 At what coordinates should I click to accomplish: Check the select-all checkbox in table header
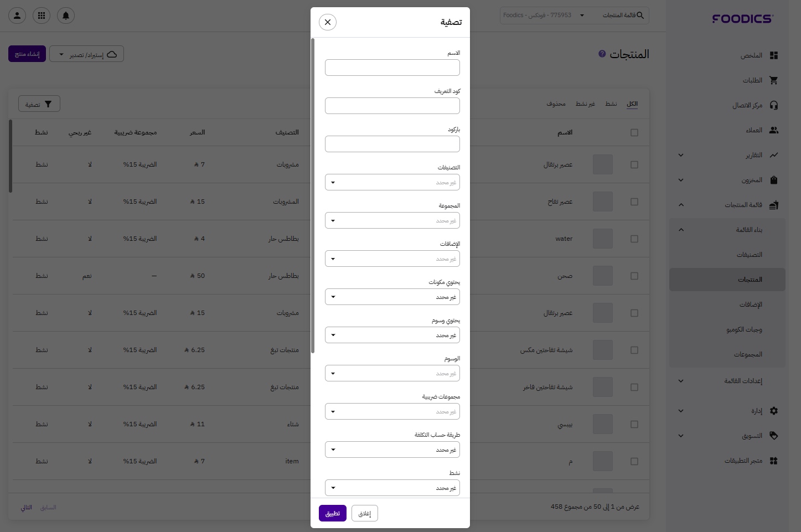point(634,133)
